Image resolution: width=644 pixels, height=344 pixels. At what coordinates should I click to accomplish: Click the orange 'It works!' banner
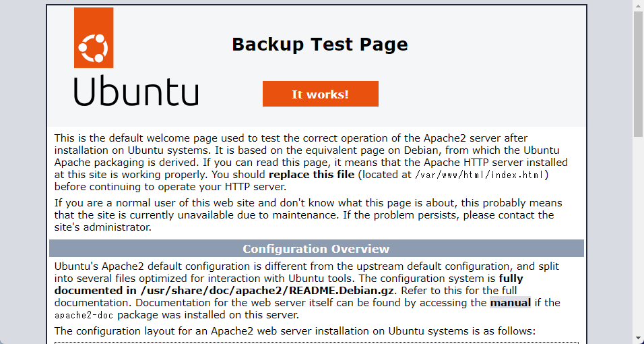(321, 94)
